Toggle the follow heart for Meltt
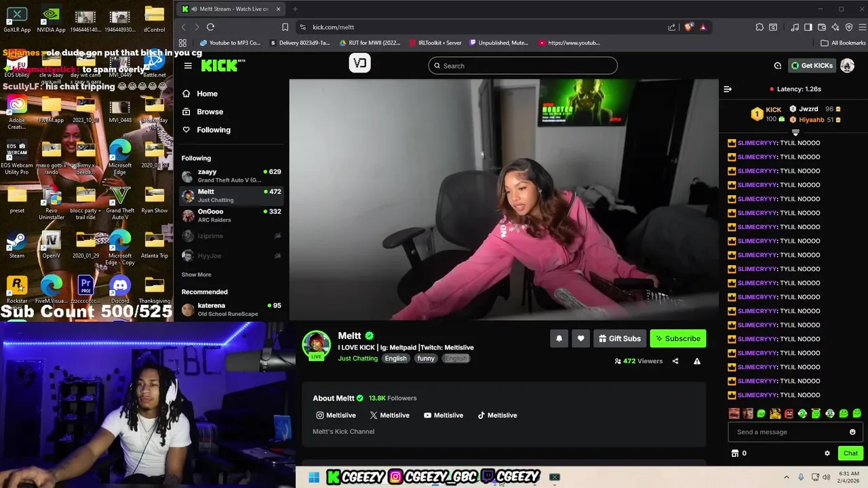 (x=580, y=338)
